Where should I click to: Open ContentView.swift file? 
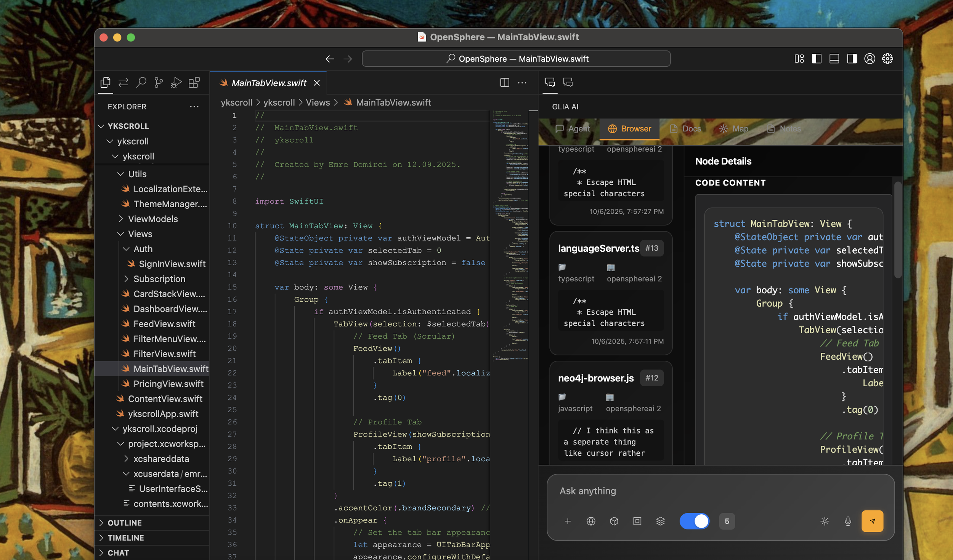(152, 398)
